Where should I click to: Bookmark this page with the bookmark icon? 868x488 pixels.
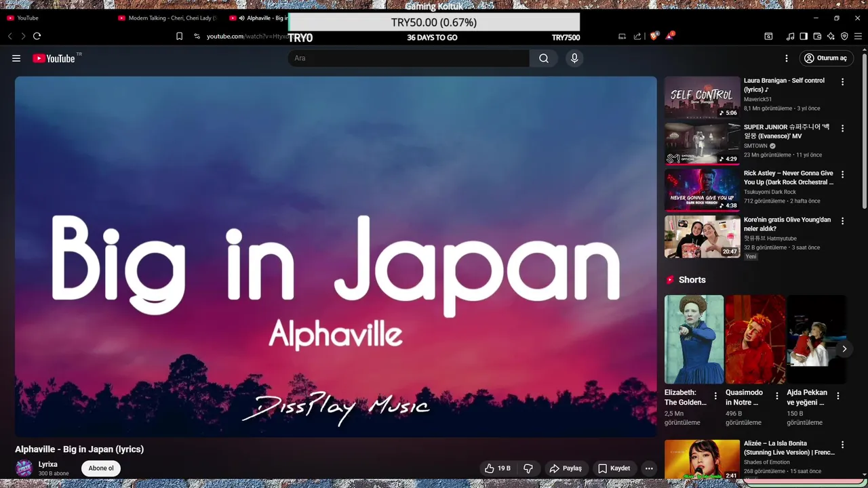click(179, 36)
